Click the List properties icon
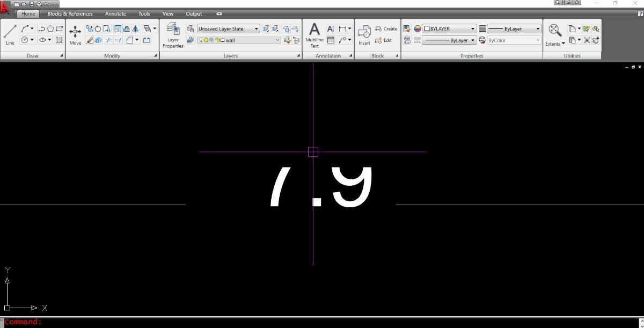The width and height of the screenshot is (644, 328). 407,40
